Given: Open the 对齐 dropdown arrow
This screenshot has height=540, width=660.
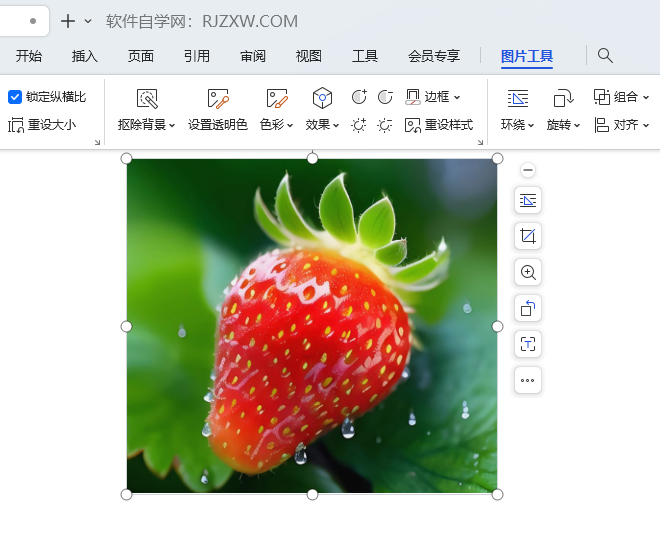Looking at the screenshot, I should (646, 125).
